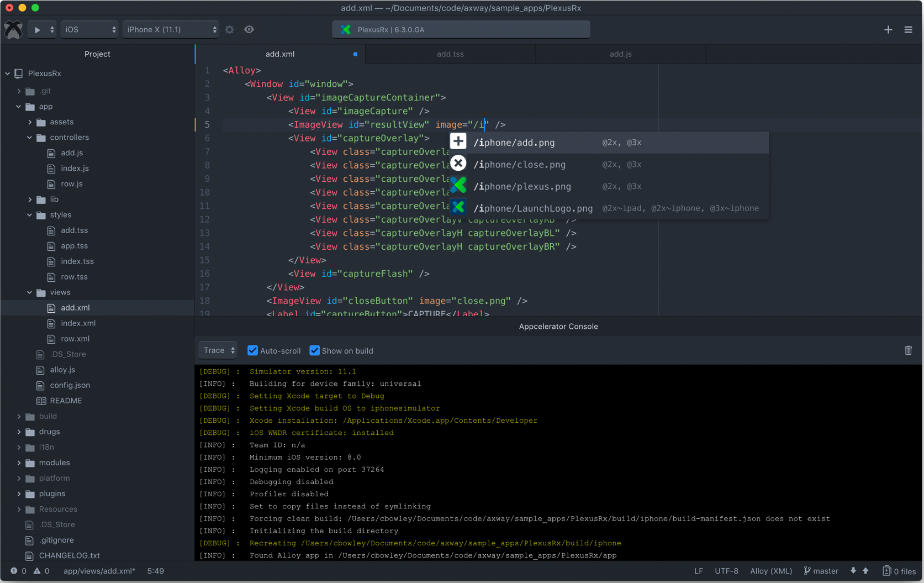Open the hamburger menu top right
This screenshot has height=583, width=924.
click(909, 29)
